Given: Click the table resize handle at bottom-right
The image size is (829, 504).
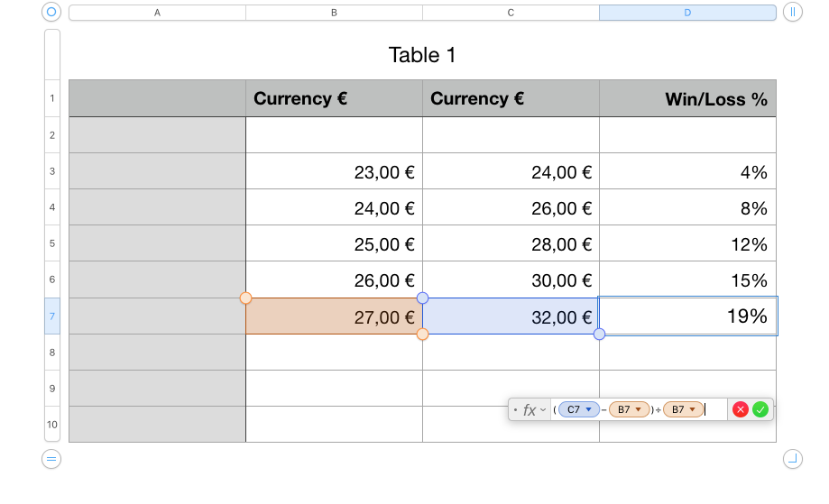Looking at the screenshot, I should [x=792, y=460].
